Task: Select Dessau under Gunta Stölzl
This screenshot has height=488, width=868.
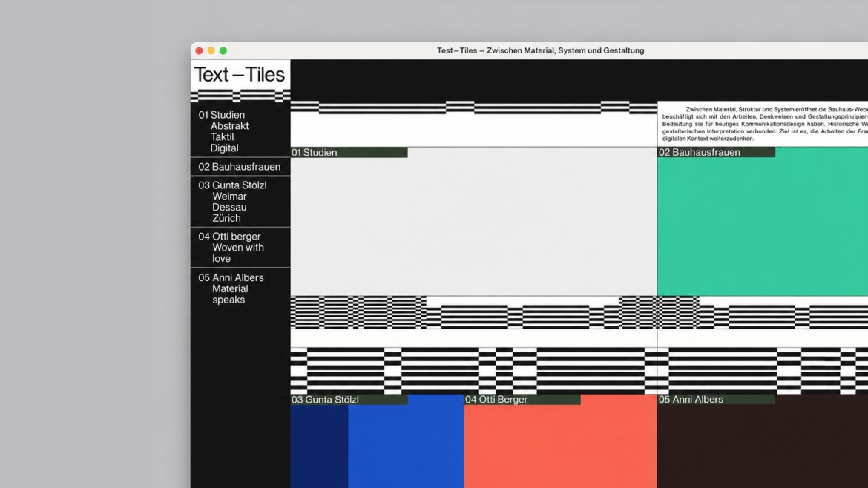Action: tap(229, 208)
